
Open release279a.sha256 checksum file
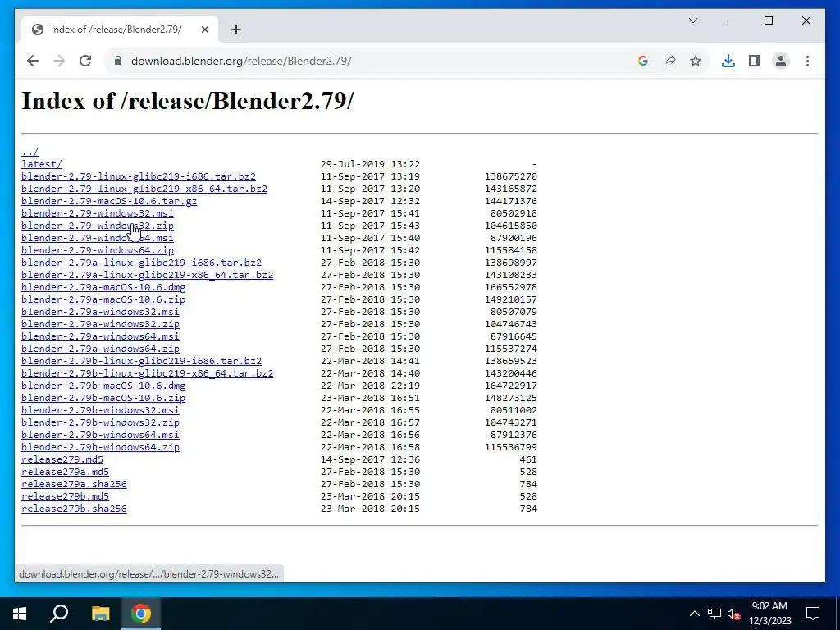click(74, 484)
